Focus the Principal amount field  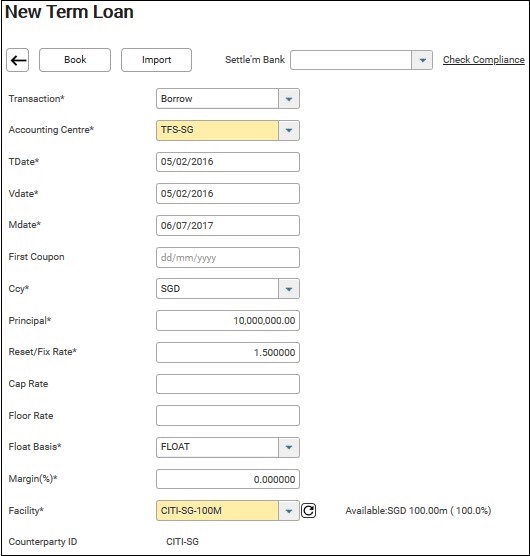click(x=228, y=321)
